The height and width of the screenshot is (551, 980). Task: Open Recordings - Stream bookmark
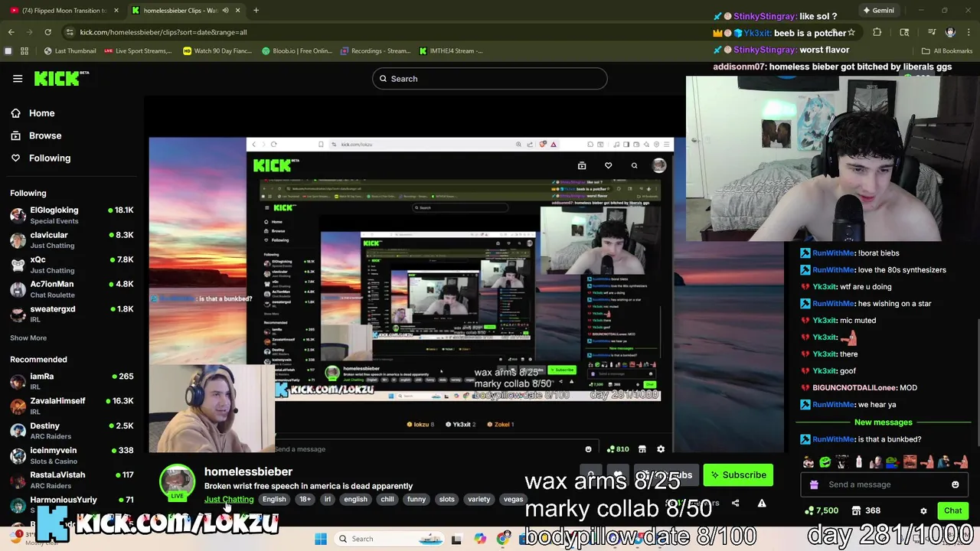[375, 51]
